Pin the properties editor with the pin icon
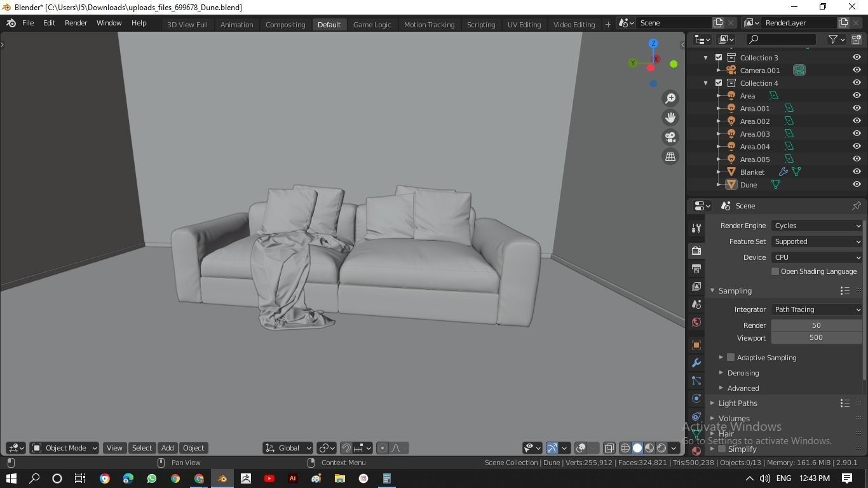868x488 pixels. [x=856, y=206]
